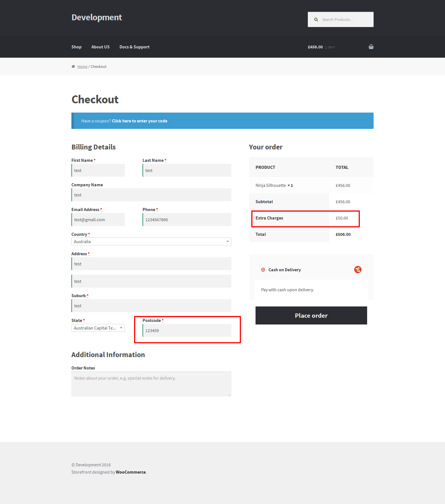Viewport: 445px width, 504px height.
Task: Select the Cash on Delivery radio button
Action: click(263, 270)
